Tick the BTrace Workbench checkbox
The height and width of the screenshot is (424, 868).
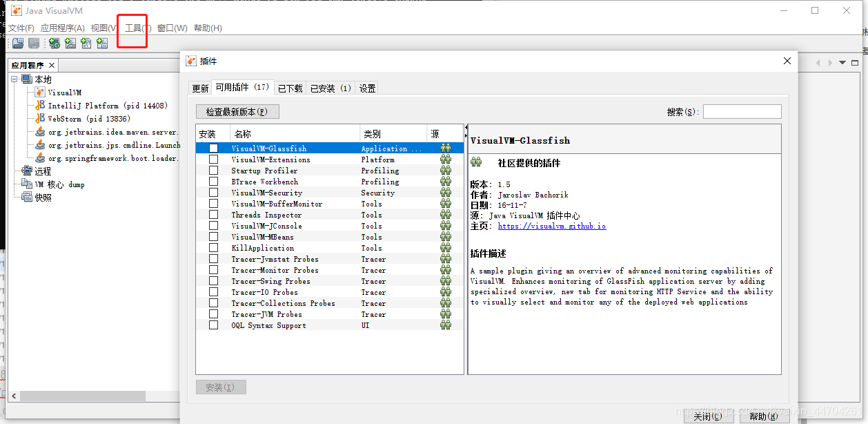pos(214,182)
